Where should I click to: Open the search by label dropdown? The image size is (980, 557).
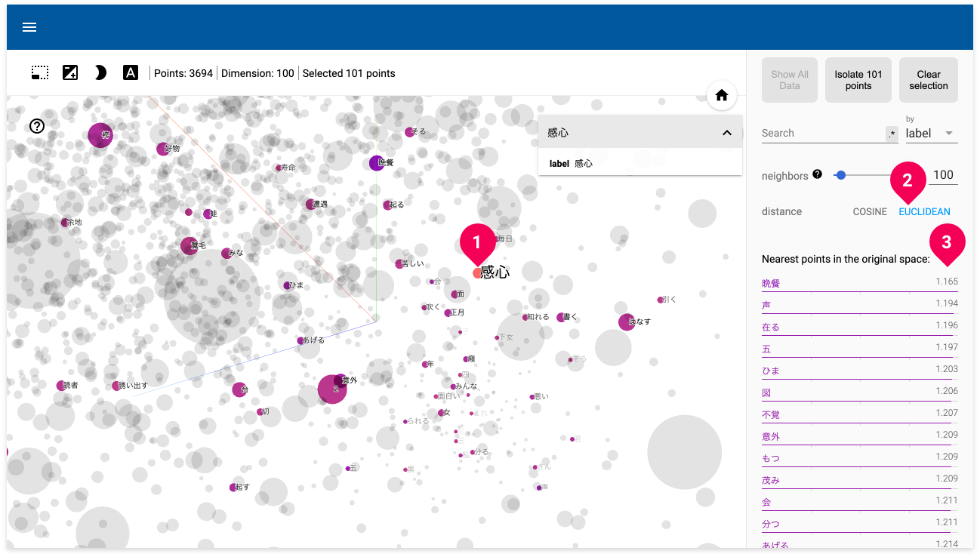point(932,133)
